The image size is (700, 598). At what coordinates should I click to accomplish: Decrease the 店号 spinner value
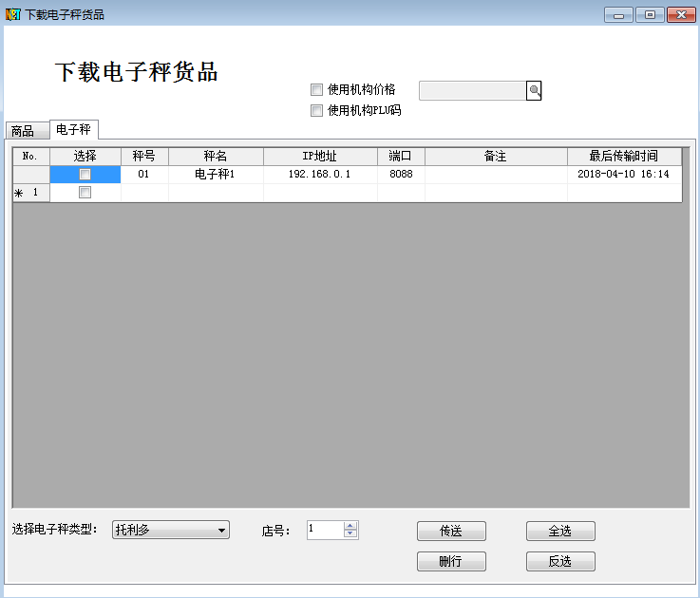[350, 533]
